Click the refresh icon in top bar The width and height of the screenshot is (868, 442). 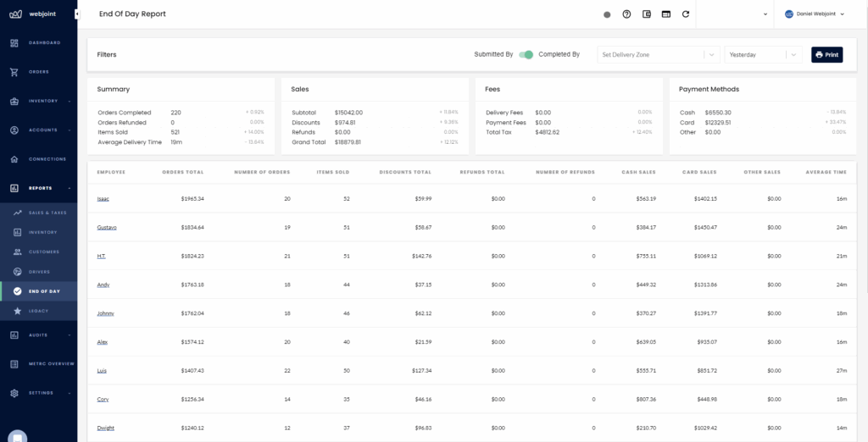tap(685, 14)
